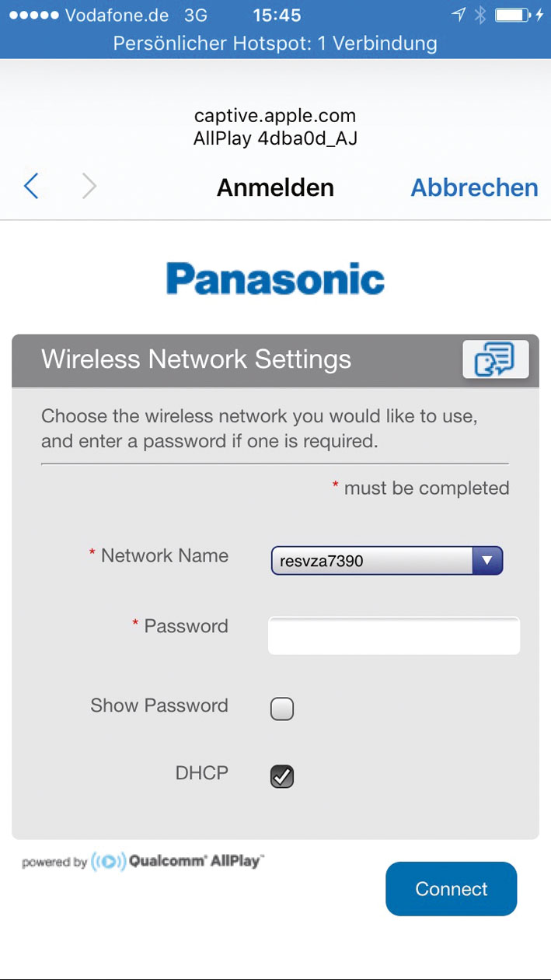Tap the Panasonic logo
This screenshot has height=980, width=551.
tap(275, 279)
